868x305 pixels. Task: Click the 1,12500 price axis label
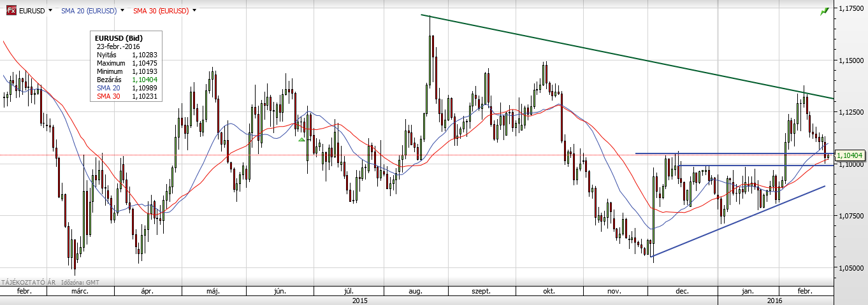851,112
